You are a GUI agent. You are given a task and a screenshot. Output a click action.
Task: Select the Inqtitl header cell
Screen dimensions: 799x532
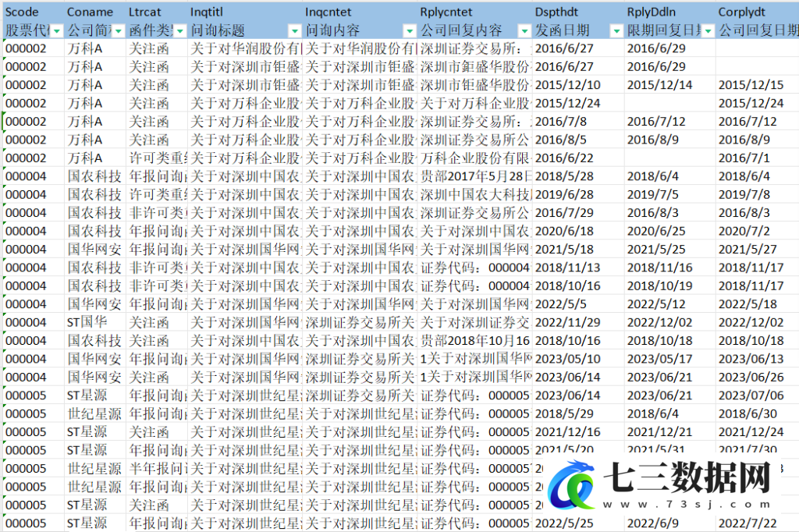pos(245,12)
